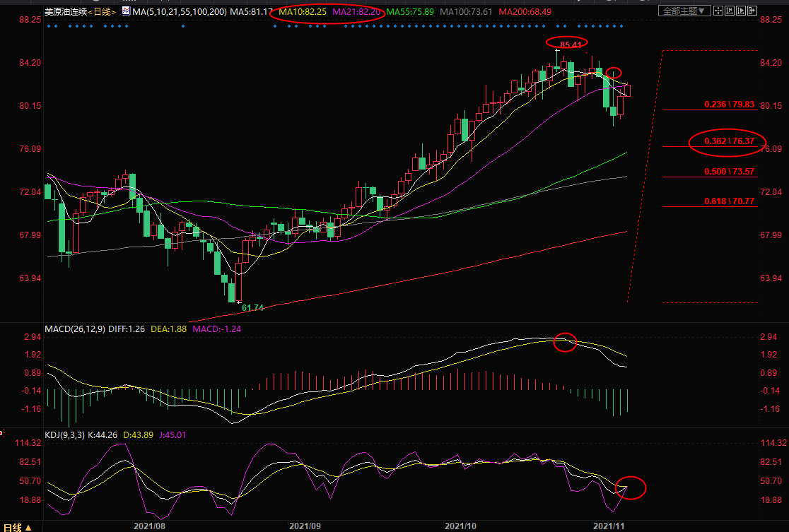The height and width of the screenshot is (532, 789).
Task: Click the 0.236 Fibonacci level label 79.83
Action: (729, 104)
